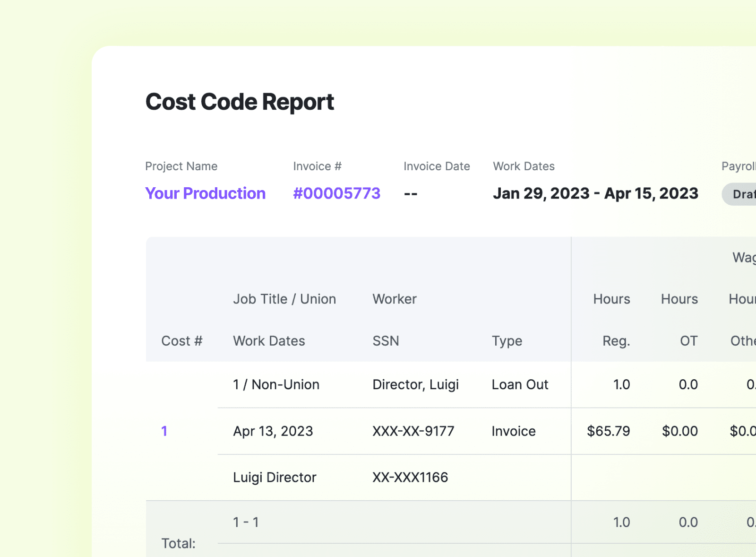The height and width of the screenshot is (557, 756).
Task: Select the Apr 13, 2023 work date cell
Action: [x=273, y=431]
